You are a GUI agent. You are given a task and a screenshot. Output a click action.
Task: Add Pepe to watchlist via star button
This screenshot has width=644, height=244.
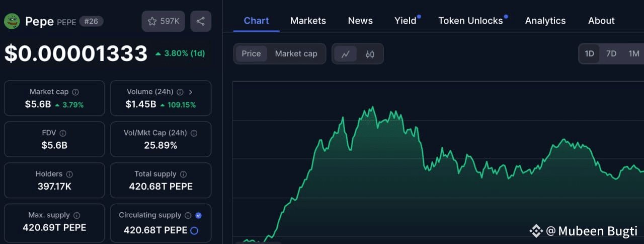point(164,21)
